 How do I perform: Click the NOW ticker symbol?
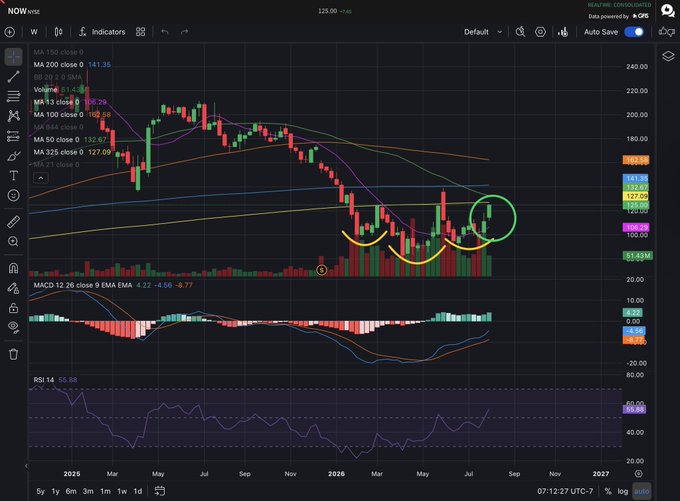click(17, 11)
